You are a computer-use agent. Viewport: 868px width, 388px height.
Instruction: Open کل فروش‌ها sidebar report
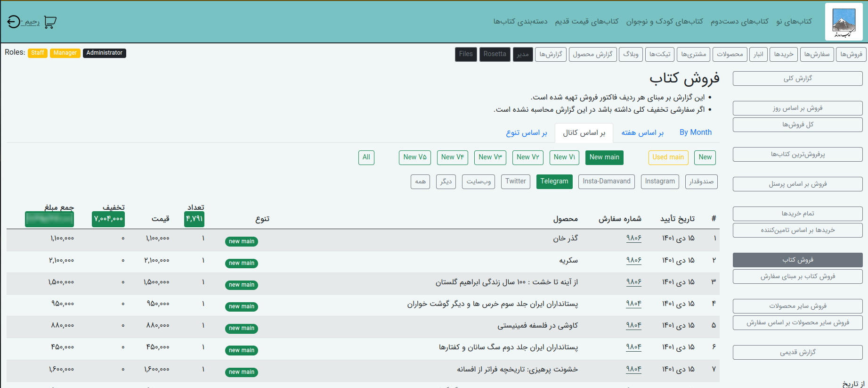point(797,125)
